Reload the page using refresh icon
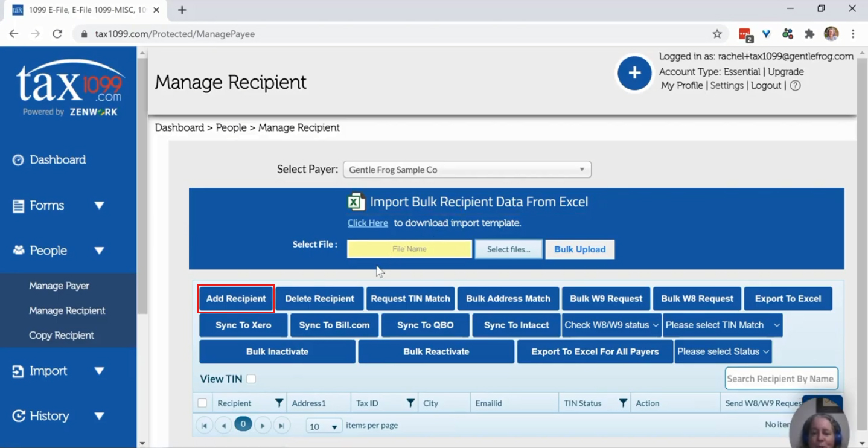This screenshot has width=868, height=448. click(x=57, y=34)
